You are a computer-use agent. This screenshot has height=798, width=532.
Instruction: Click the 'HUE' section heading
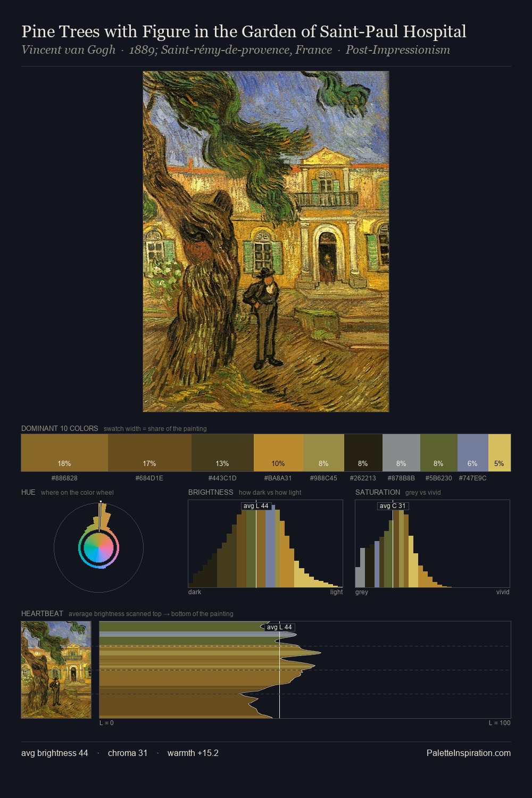pos(28,492)
